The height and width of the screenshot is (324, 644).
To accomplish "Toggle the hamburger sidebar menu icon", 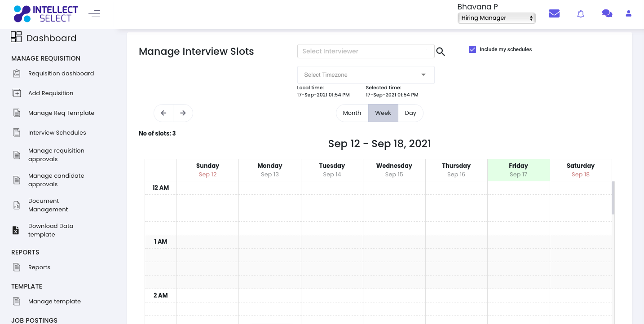I will 94,14.
